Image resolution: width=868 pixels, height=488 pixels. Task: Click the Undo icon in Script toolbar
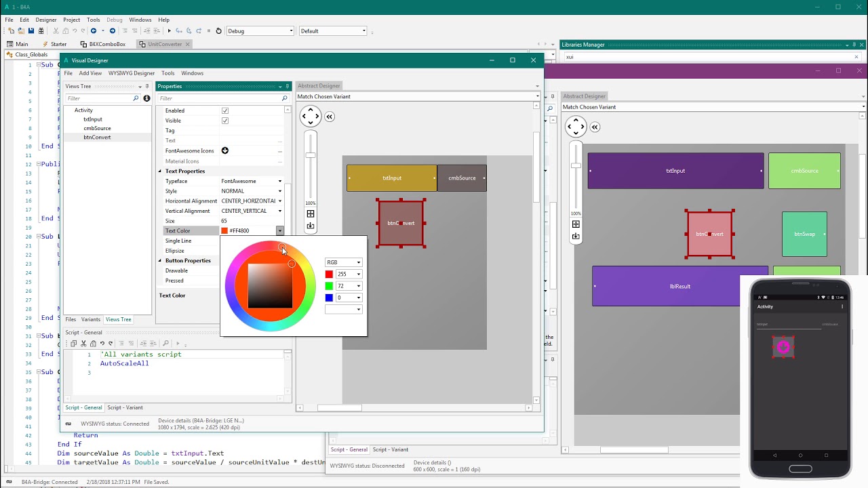(102, 344)
